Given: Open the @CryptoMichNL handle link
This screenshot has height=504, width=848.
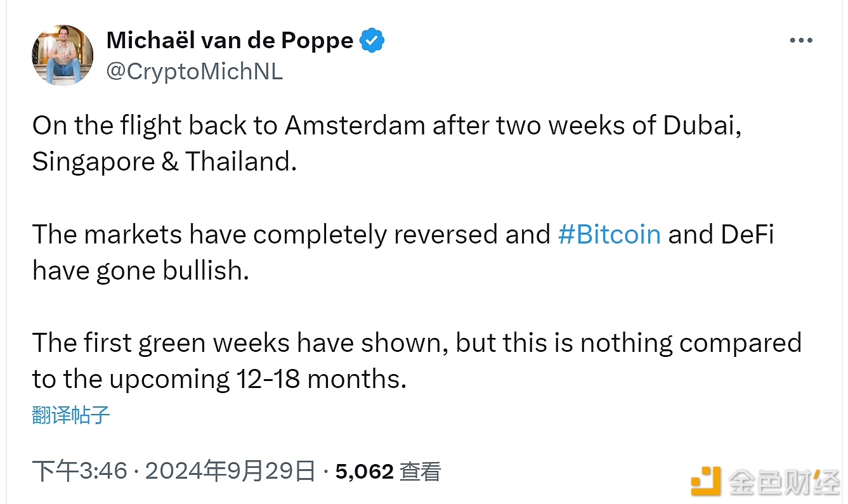Looking at the screenshot, I should [x=194, y=72].
